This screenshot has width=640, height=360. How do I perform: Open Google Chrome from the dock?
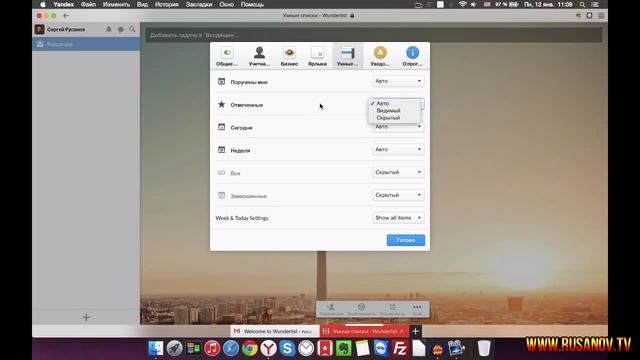[x=249, y=348]
